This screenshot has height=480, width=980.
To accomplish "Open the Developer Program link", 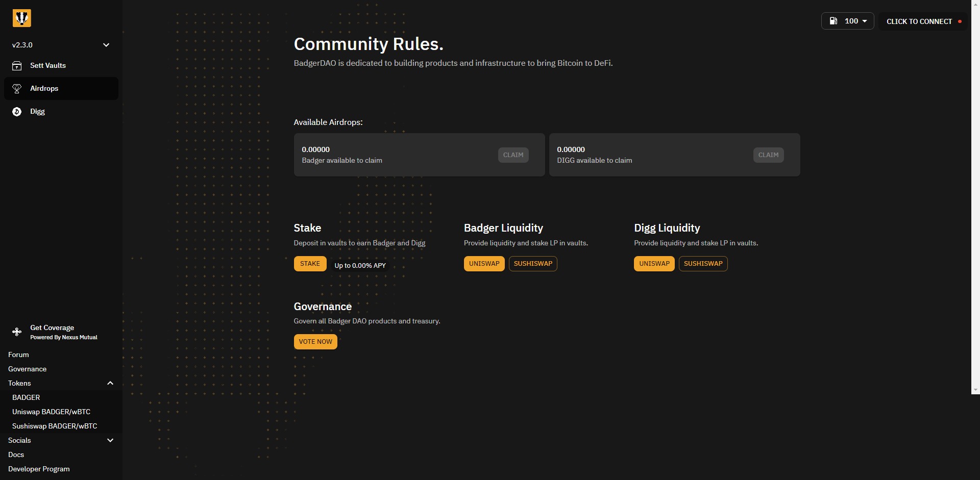I will click(x=39, y=469).
